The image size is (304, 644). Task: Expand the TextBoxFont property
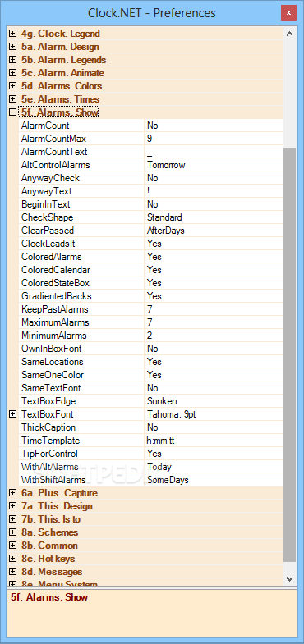[13, 414]
